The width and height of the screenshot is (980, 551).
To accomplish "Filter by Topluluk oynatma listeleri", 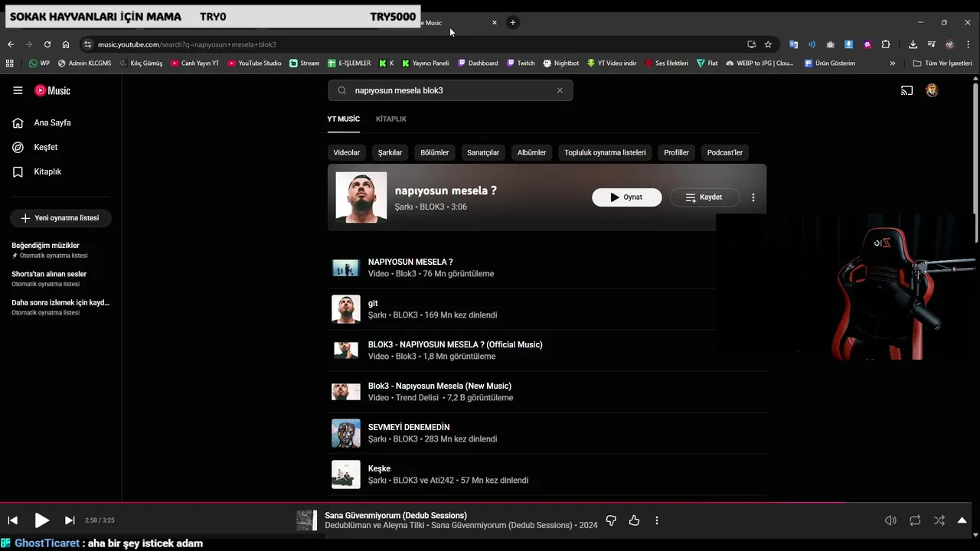I will [x=605, y=152].
